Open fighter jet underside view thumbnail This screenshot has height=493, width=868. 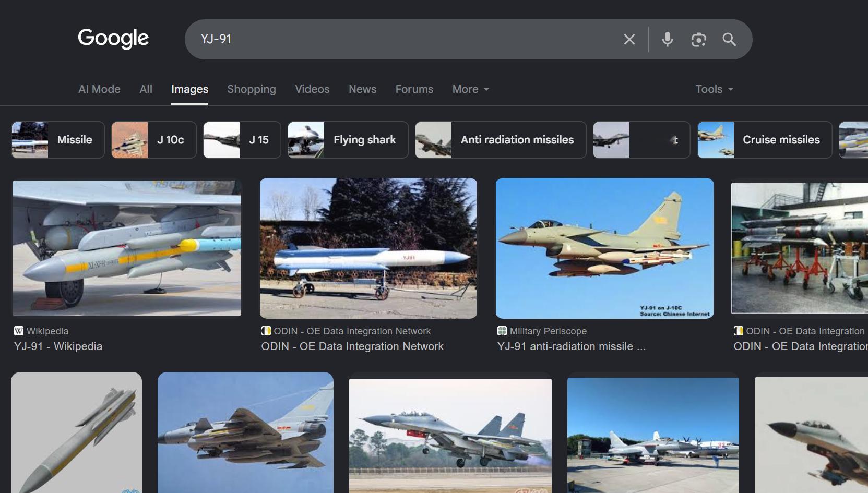pyautogui.click(x=245, y=432)
